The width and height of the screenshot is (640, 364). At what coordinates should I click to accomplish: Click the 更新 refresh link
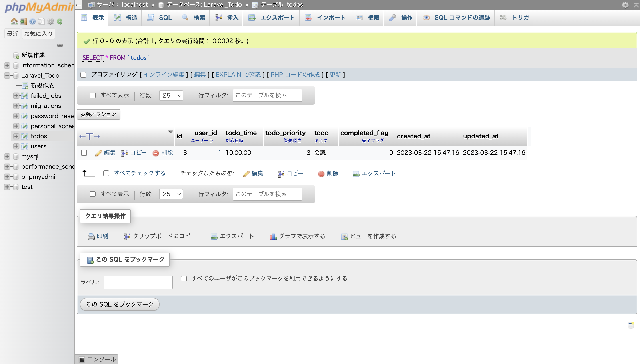(x=335, y=75)
